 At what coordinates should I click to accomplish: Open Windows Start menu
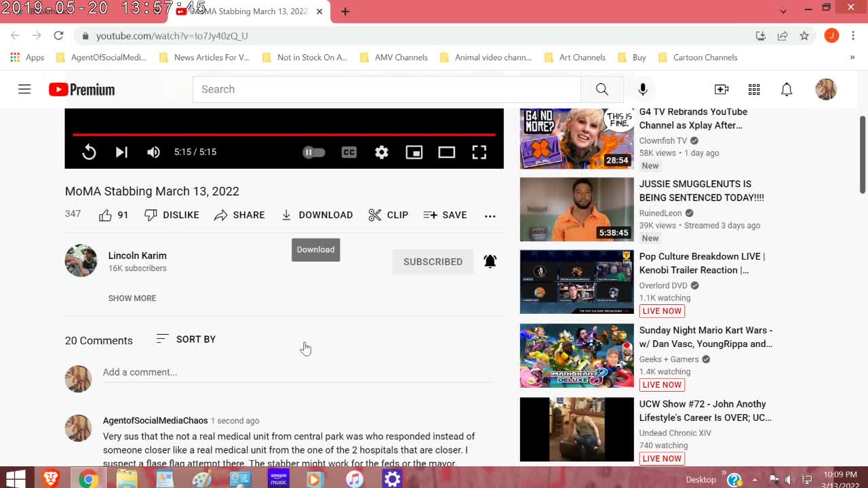(x=16, y=479)
